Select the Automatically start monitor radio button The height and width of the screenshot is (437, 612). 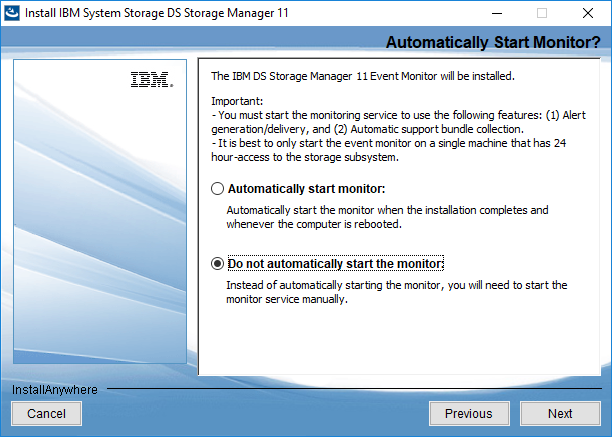pyautogui.click(x=217, y=188)
